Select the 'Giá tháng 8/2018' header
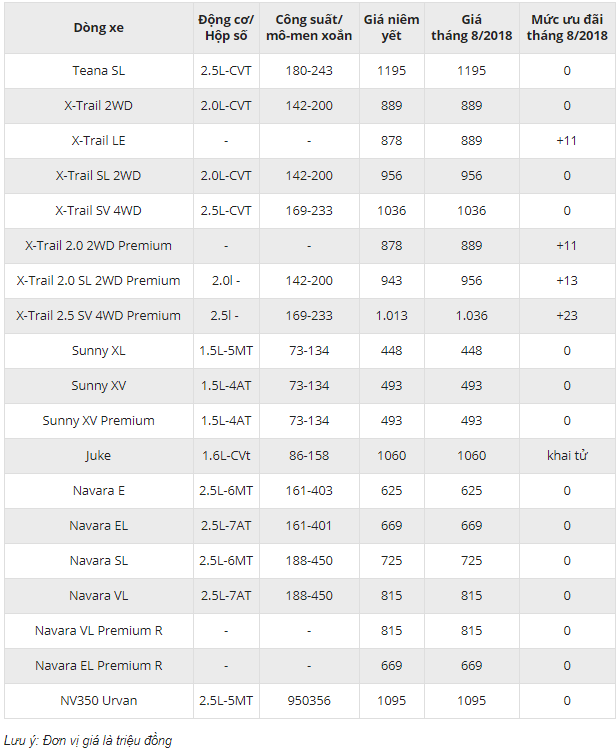Image resolution: width=616 pixels, height=754 pixels. click(x=471, y=28)
